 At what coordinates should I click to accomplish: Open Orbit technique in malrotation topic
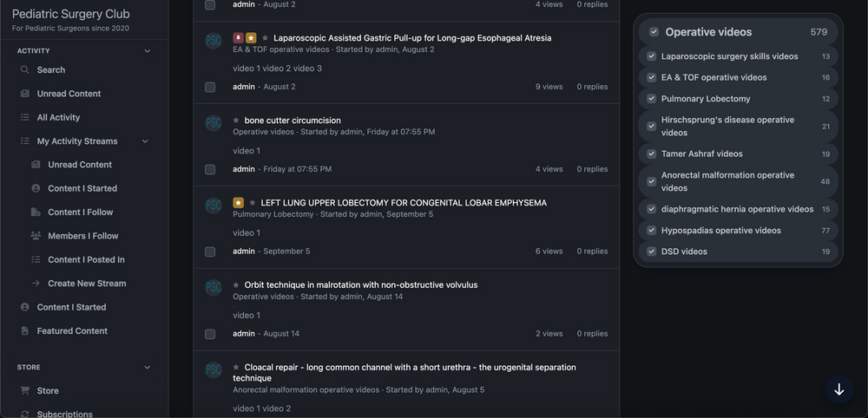(361, 284)
